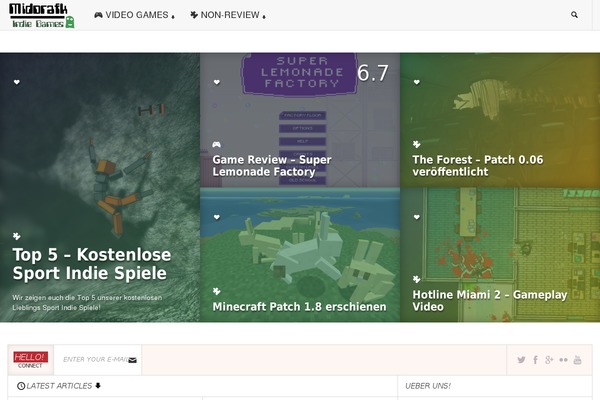Read The Forest – Patch 0.06 veröffentlicht
Viewport: 600px width, 400px height.
(478, 166)
